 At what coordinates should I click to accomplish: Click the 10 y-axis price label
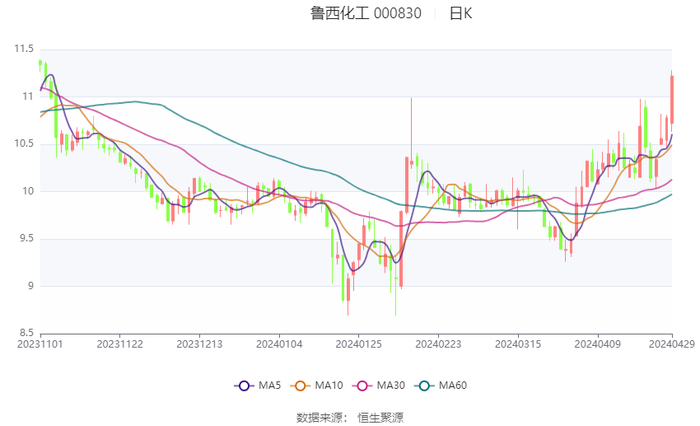point(28,191)
